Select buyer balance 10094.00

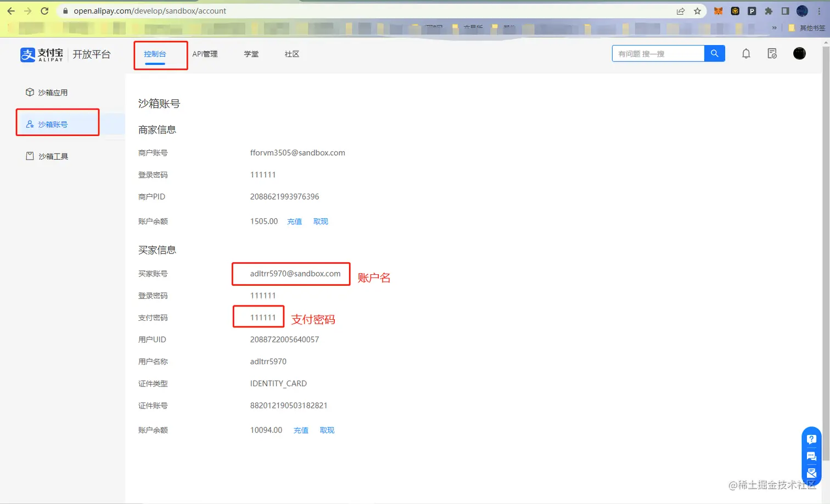click(x=266, y=431)
